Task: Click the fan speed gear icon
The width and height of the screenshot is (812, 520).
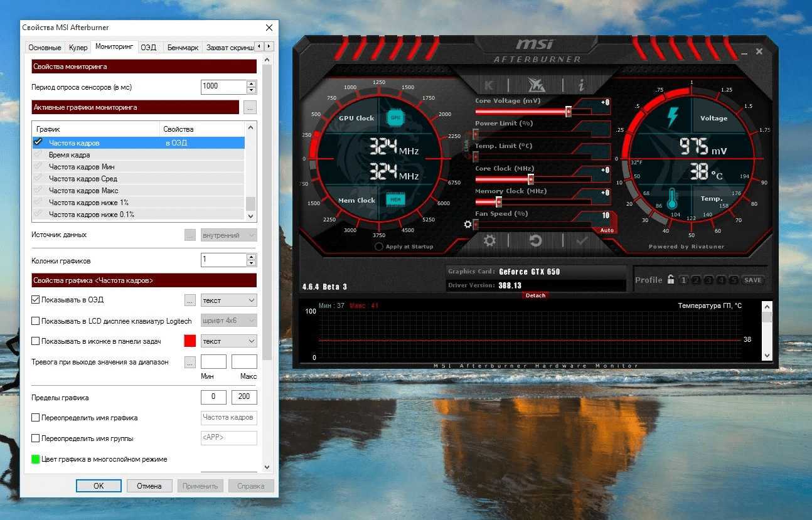Action: pos(467,224)
